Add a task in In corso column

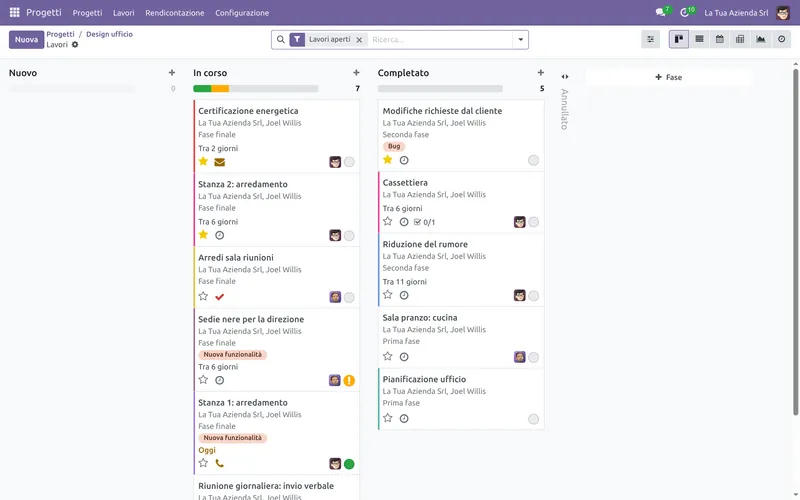[356, 73]
